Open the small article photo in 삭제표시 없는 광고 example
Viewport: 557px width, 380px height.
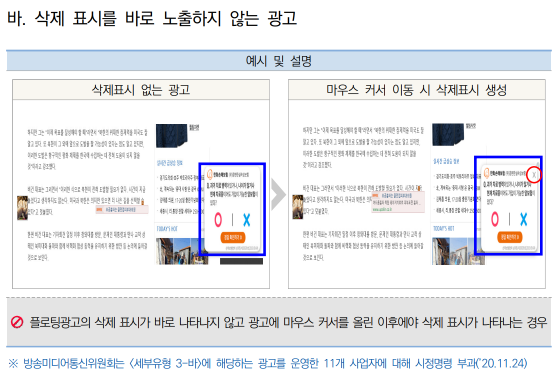pyautogui.click(x=22, y=208)
